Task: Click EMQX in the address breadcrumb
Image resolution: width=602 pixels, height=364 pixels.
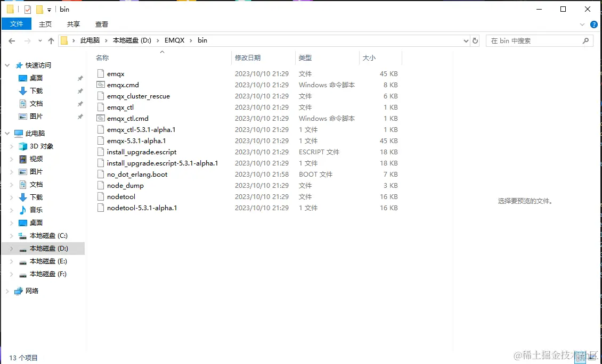Action: [x=174, y=40]
